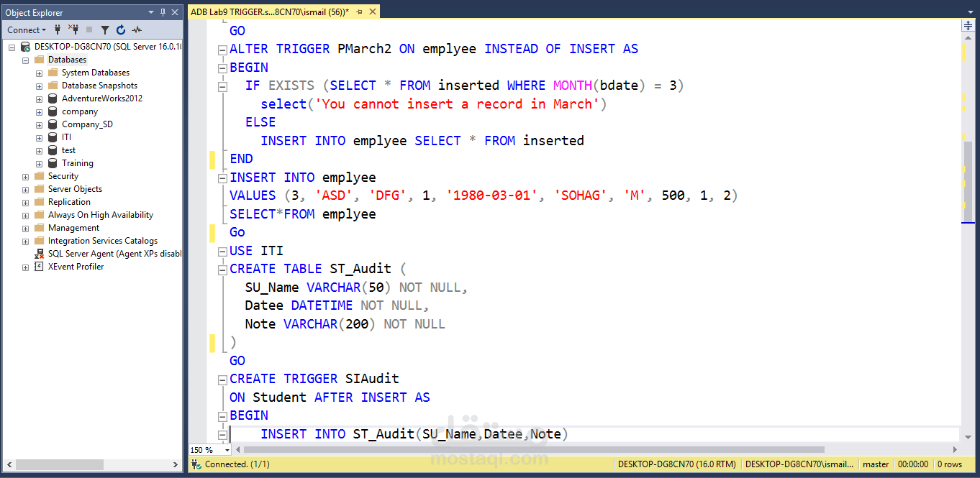This screenshot has width=980, height=478.
Task: Click the code line SELECT*FROM emplyee
Action: tap(302, 214)
